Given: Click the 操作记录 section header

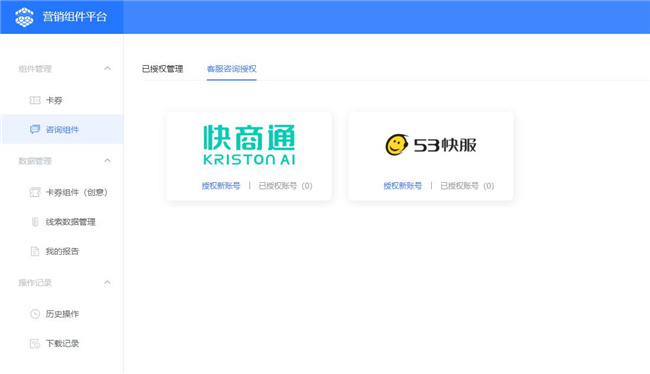Looking at the screenshot, I should point(35,283).
